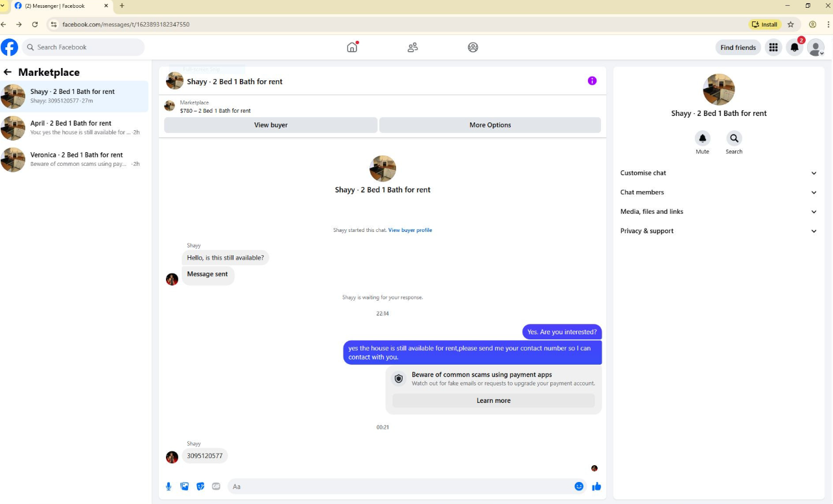
Task: Open the purple conversation information icon
Action: (x=592, y=81)
